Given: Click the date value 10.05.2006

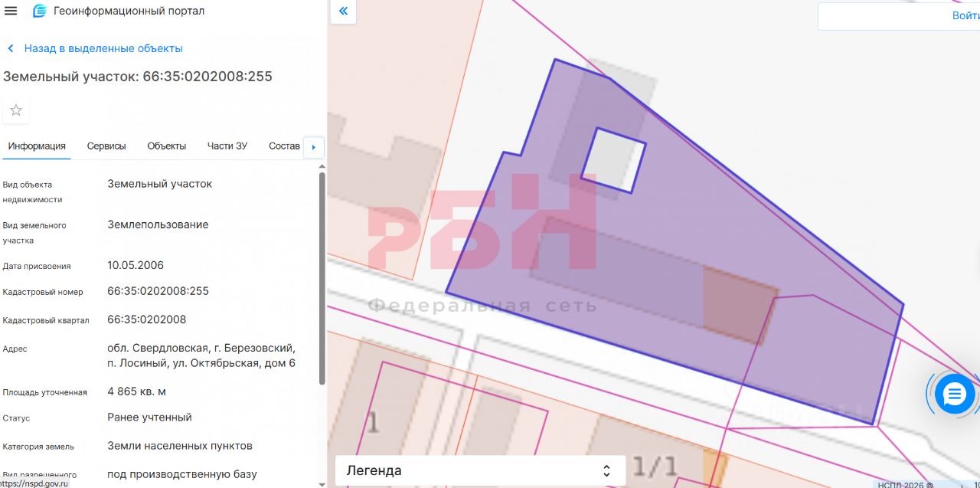Looking at the screenshot, I should coord(136,265).
